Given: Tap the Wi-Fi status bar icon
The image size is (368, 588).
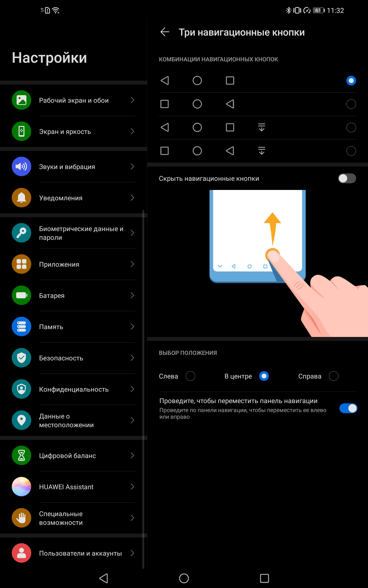Looking at the screenshot, I should pos(56,10).
